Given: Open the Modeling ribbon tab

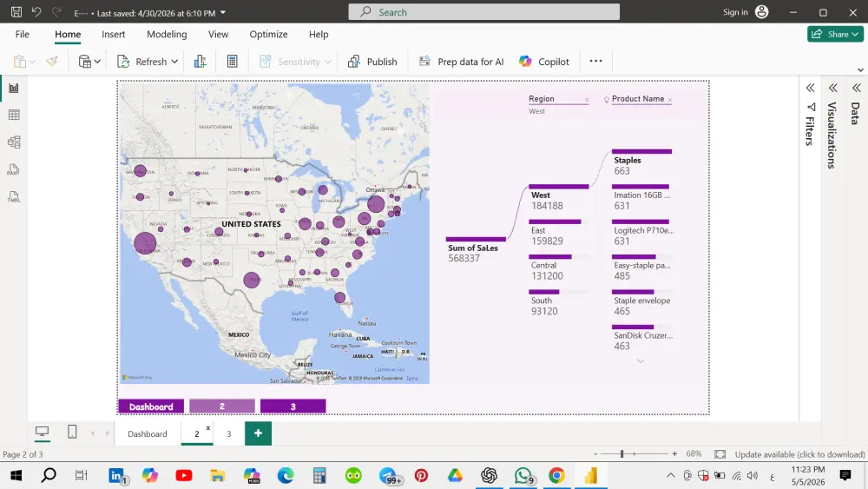Looking at the screenshot, I should pos(167,35).
